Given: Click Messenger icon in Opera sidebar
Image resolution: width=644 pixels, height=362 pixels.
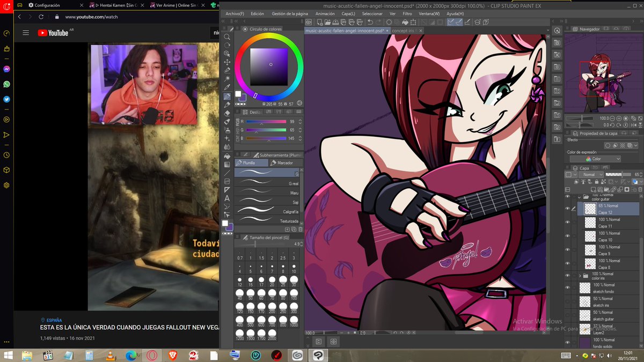Looking at the screenshot, I should coord(6,69).
